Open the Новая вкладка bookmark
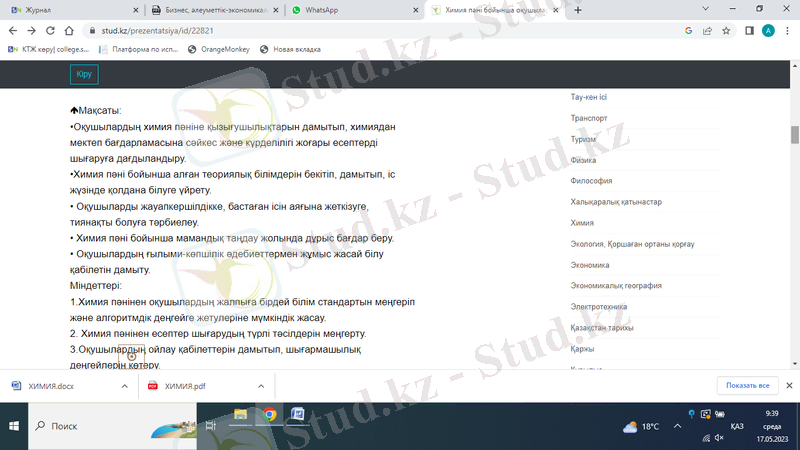 click(x=290, y=49)
